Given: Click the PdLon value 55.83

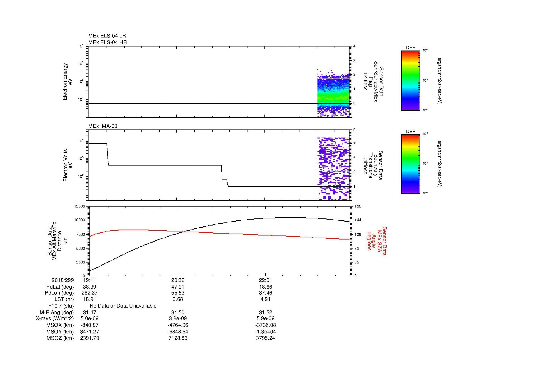Looking at the screenshot, I should (x=178, y=293).
